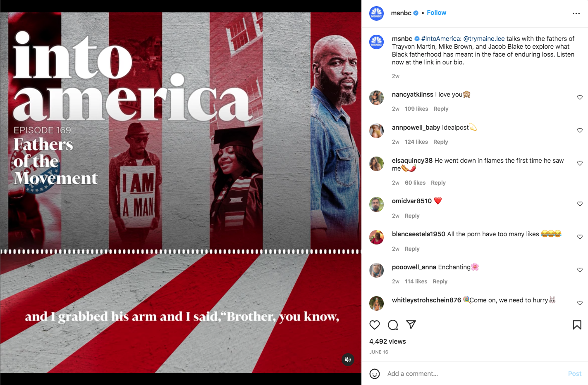
Task: Open the @trymaine.lee profile mention
Action: point(484,39)
